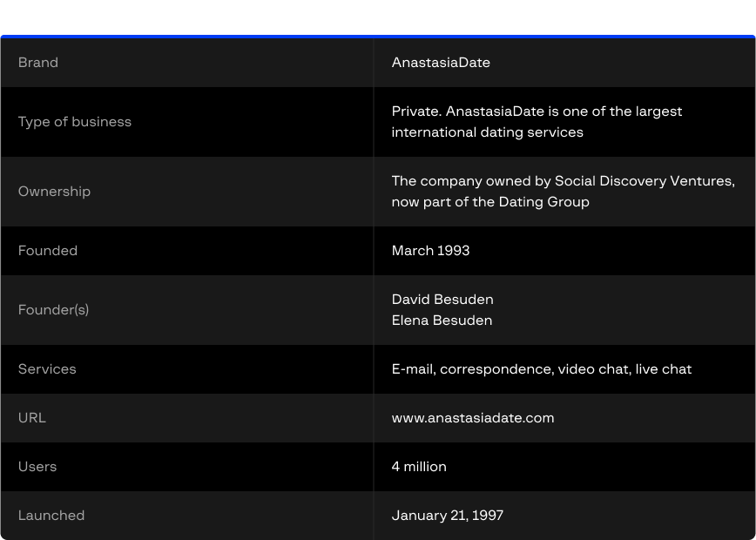Click the Brand row label
Viewport: 756px width, 540px height.
pos(38,63)
